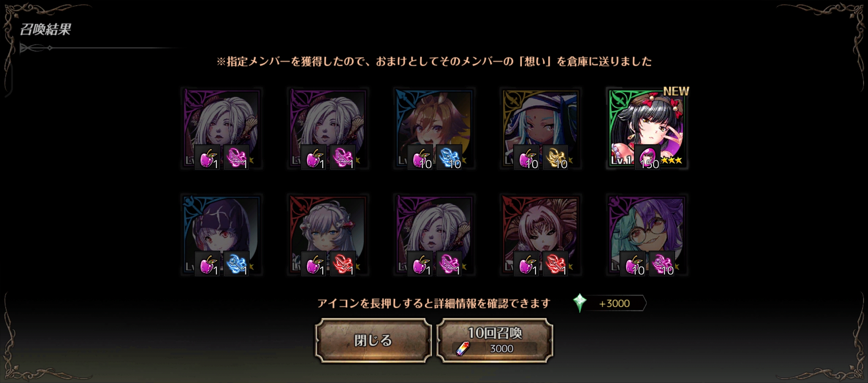Select the first white-haired character card in top row
The image size is (868, 383).
(222, 128)
